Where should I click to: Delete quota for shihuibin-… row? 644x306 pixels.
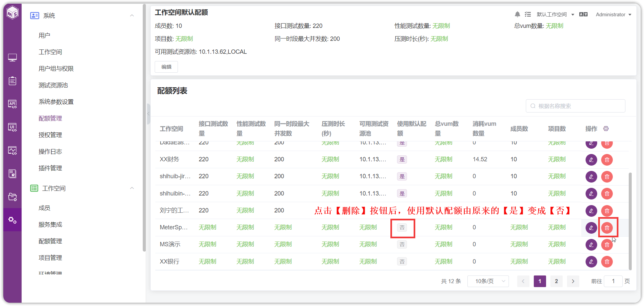(x=607, y=193)
